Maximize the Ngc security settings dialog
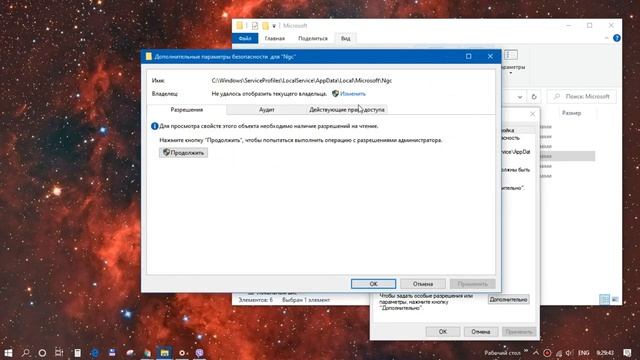The width and height of the screenshot is (640, 360). (x=469, y=56)
